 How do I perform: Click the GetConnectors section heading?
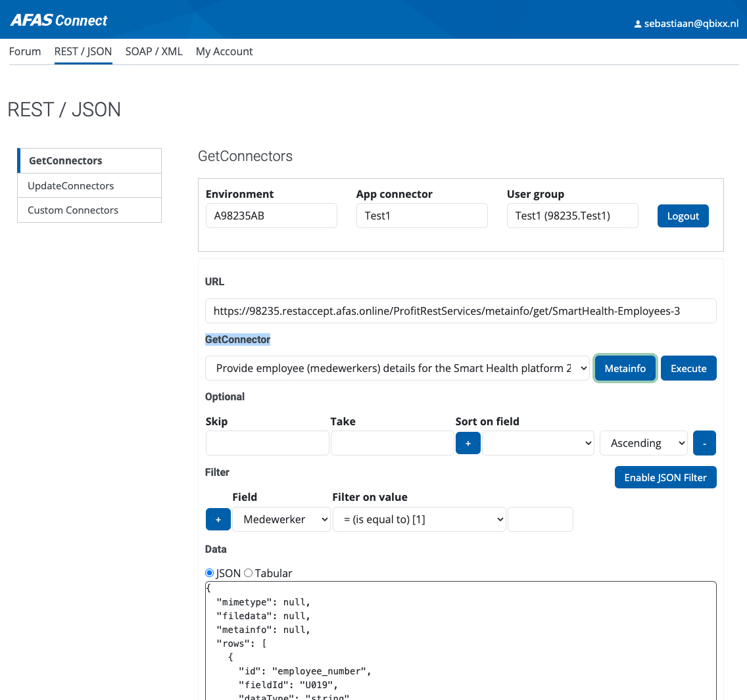point(245,156)
